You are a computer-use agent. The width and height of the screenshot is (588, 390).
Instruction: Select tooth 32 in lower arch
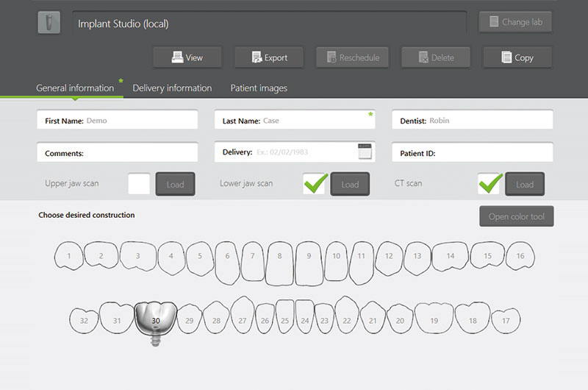click(84, 321)
